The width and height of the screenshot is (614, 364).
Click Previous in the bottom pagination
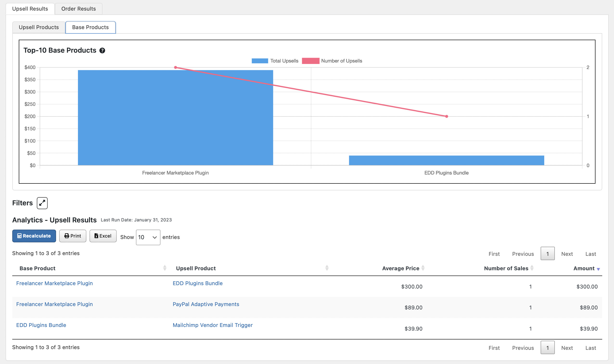point(523,348)
